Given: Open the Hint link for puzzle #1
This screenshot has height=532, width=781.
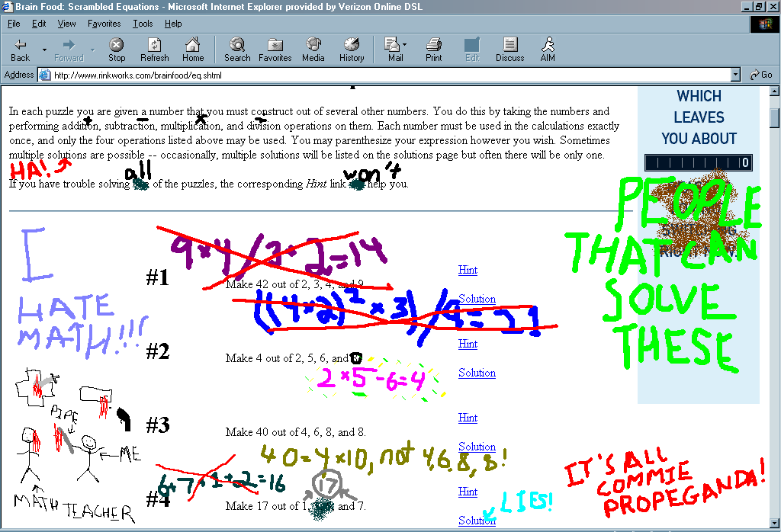Looking at the screenshot, I should [x=468, y=270].
